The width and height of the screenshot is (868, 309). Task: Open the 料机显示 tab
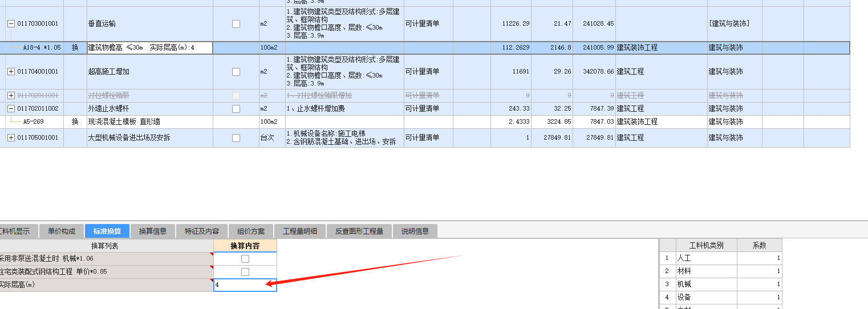point(18,231)
